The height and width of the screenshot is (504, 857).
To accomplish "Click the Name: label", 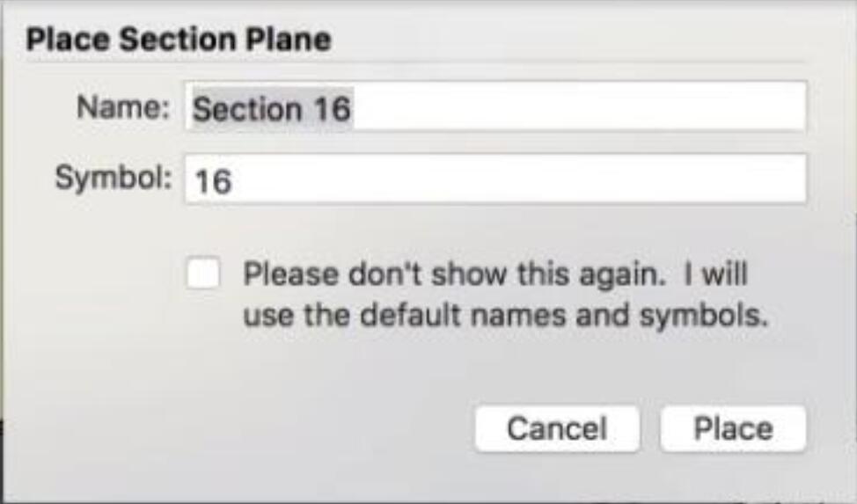I will click(123, 106).
